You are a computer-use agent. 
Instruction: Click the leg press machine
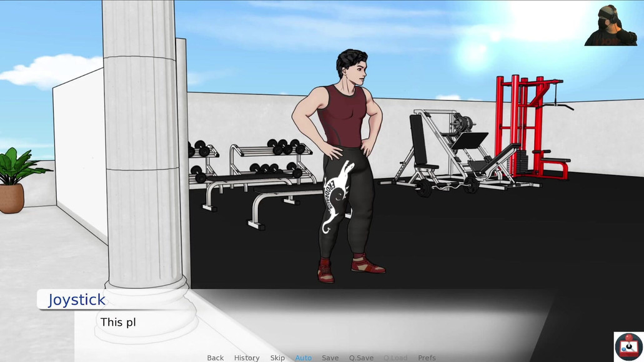click(x=459, y=150)
